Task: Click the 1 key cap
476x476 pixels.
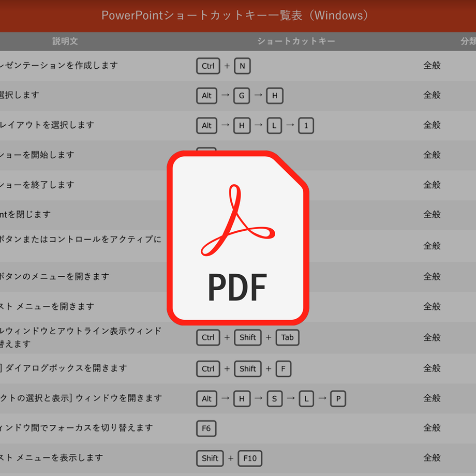Action: point(306,126)
